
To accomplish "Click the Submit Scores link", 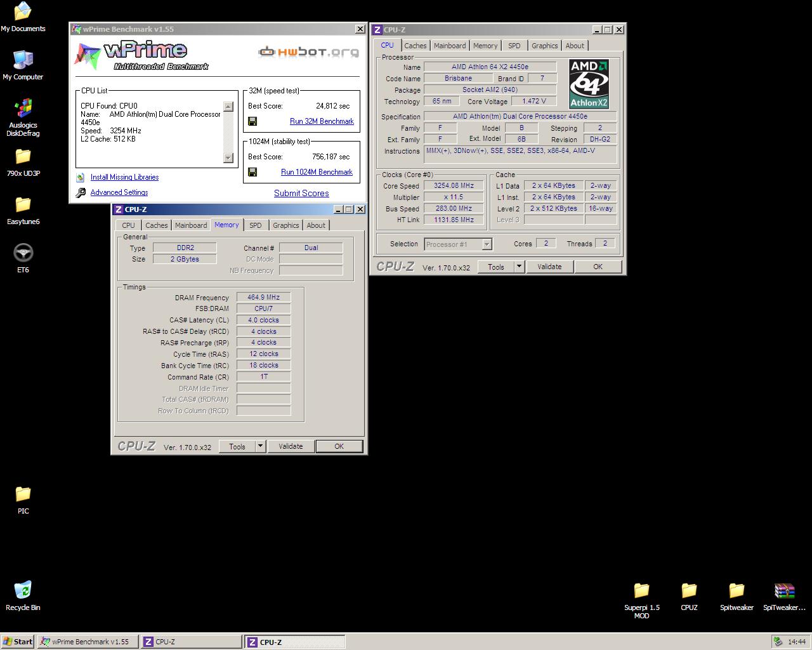I will 301,193.
